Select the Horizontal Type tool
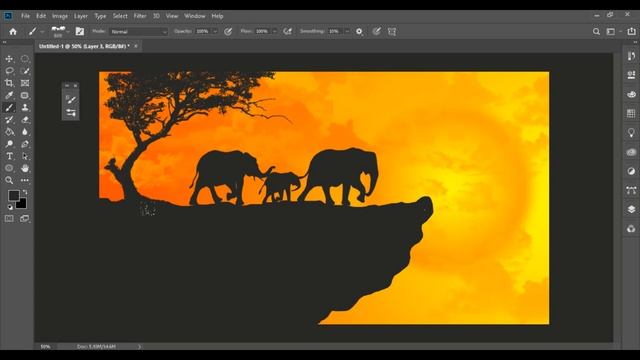 coord(9,156)
